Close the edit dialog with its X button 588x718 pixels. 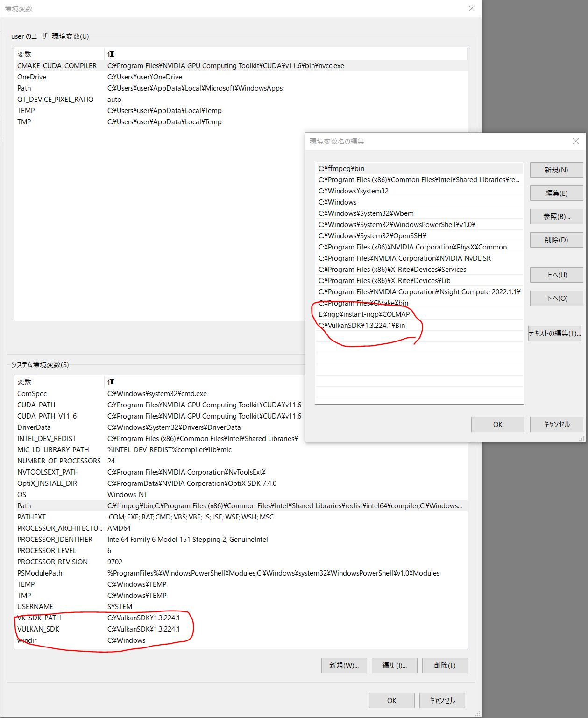(x=575, y=141)
